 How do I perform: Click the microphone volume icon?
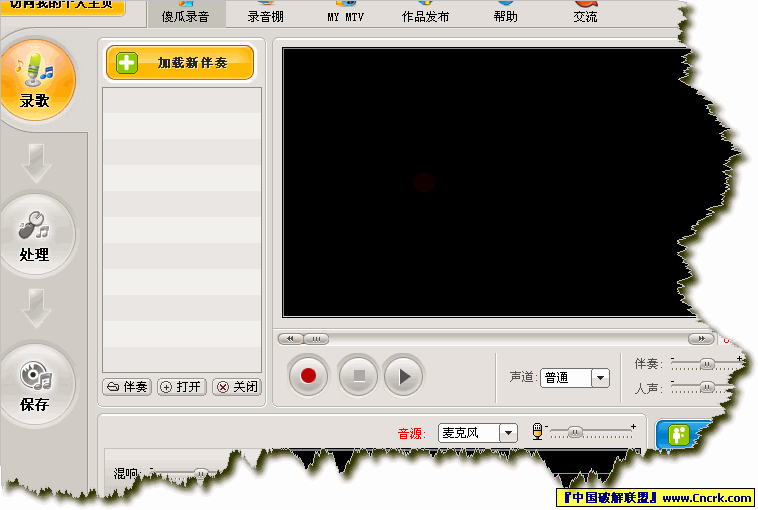click(538, 431)
